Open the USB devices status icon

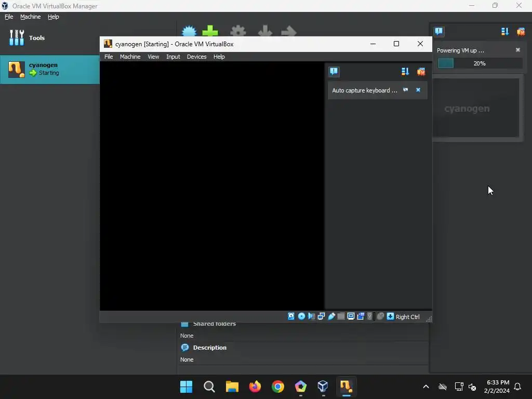point(331,316)
